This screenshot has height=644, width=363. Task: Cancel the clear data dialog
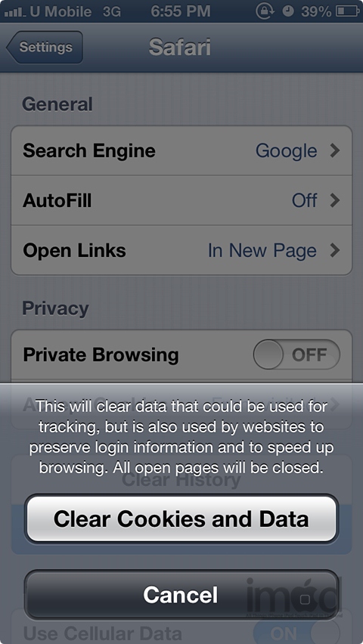181,594
